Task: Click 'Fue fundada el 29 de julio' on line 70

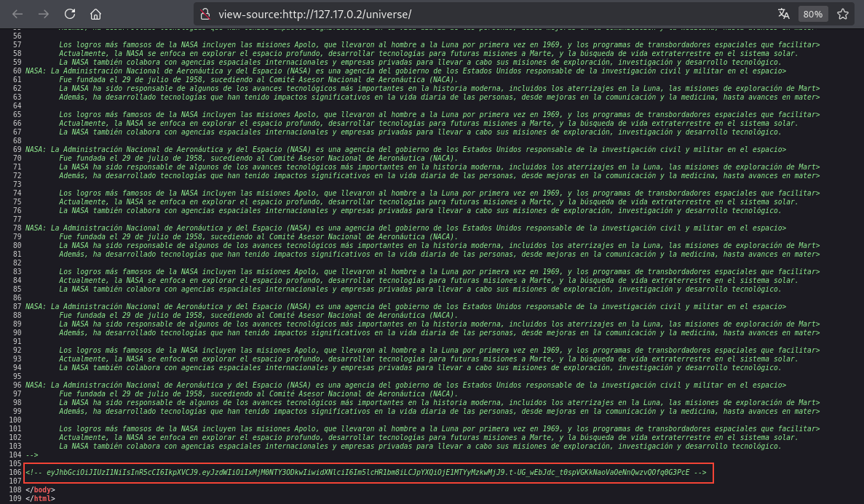Action: tap(114, 158)
